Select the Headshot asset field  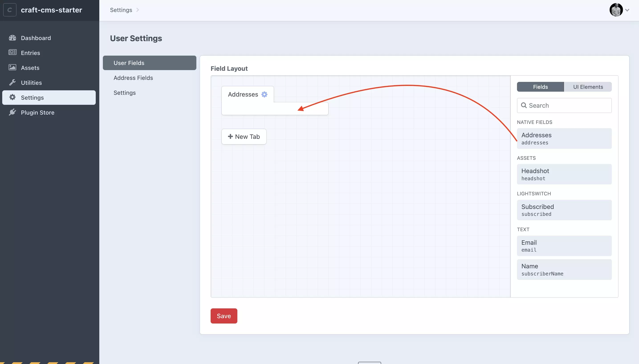(564, 174)
